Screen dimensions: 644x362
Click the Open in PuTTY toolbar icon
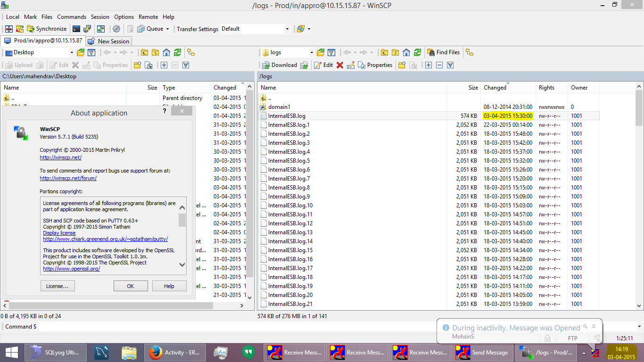point(87,29)
